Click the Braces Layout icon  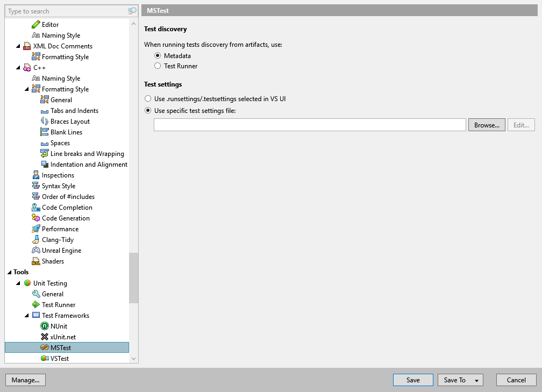tap(45, 122)
